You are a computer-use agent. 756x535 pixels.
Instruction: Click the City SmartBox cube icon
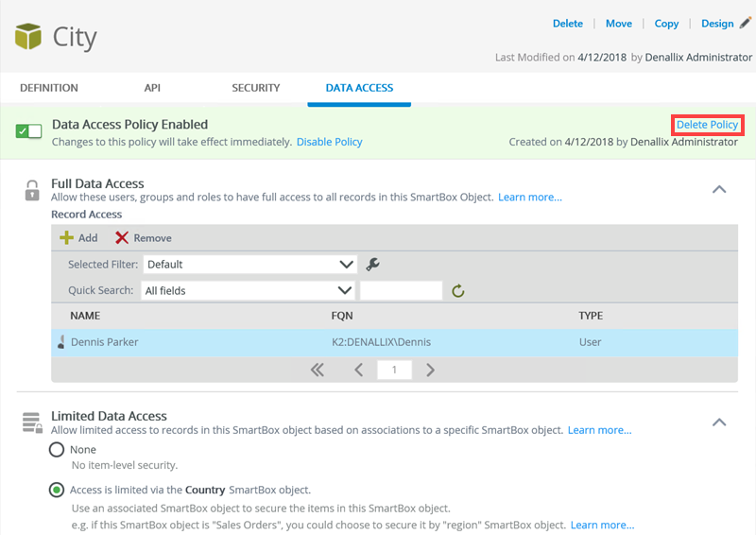[28, 36]
